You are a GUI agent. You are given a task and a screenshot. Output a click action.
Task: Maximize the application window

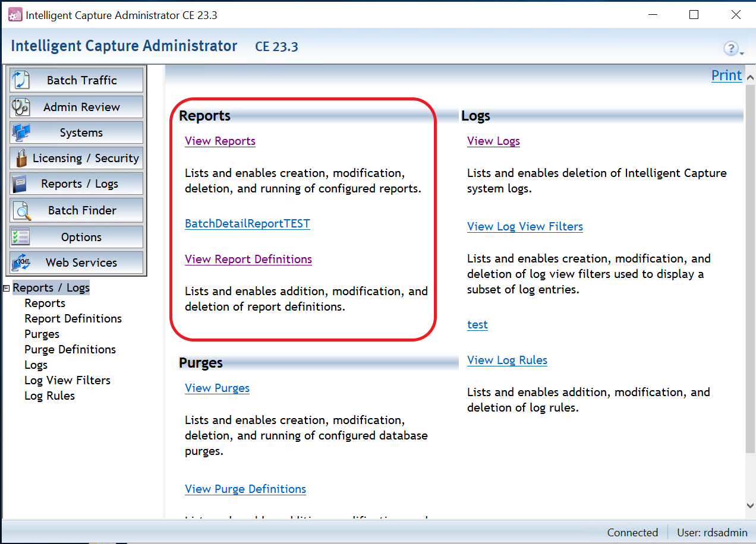tap(694, 15)
